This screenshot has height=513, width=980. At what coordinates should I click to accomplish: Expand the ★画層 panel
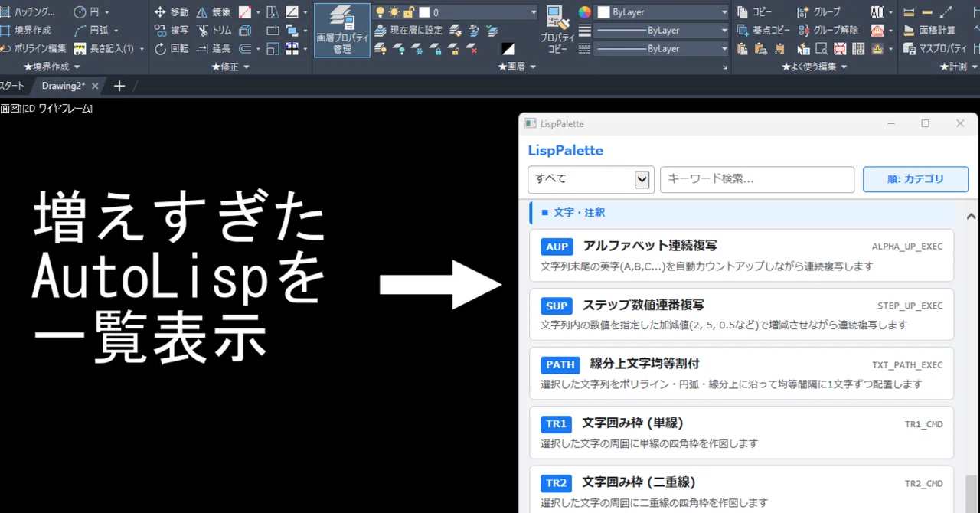pos(517,67)
